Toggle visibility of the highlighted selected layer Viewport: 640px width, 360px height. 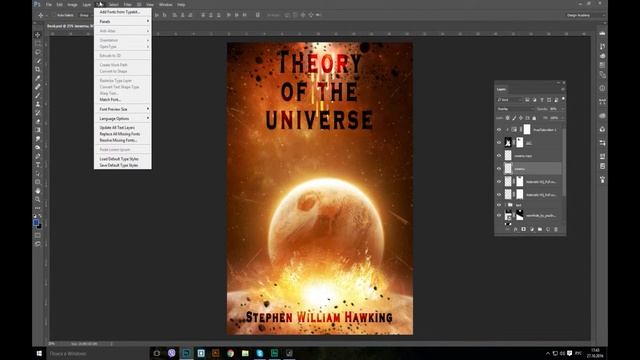(x=499, y=169)
